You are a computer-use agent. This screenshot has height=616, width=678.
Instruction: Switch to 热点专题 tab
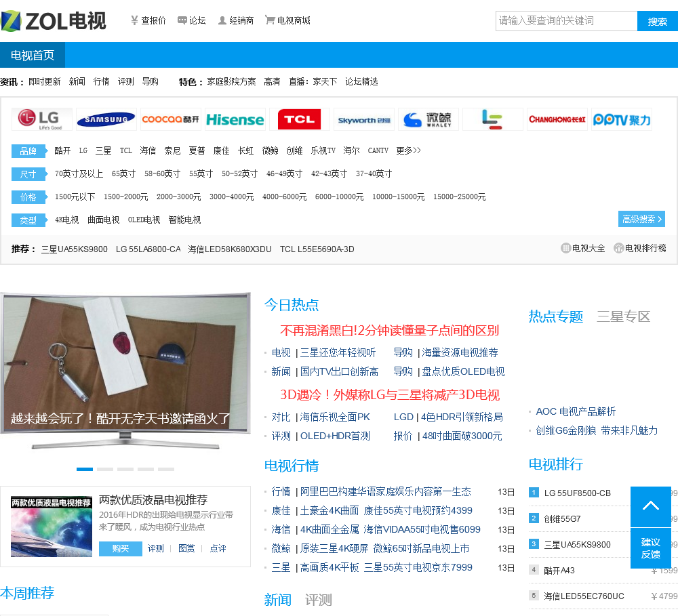coord(556,316)
